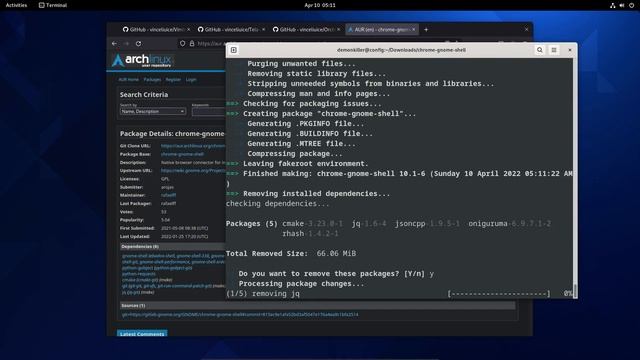Close the AUR chrome-gnome-shell tab

pyautogui.click(x=413, y=29)
